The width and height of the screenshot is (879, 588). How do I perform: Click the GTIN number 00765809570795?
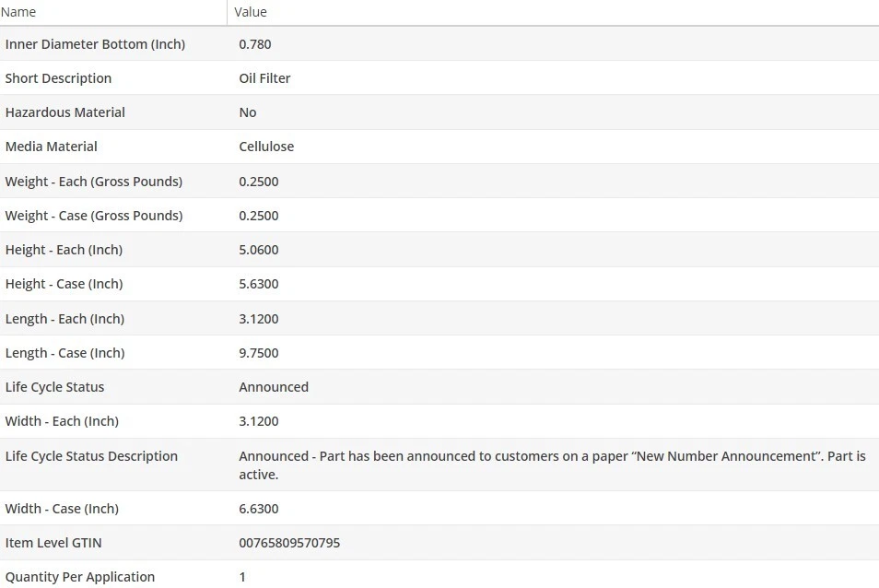point(289,543)
